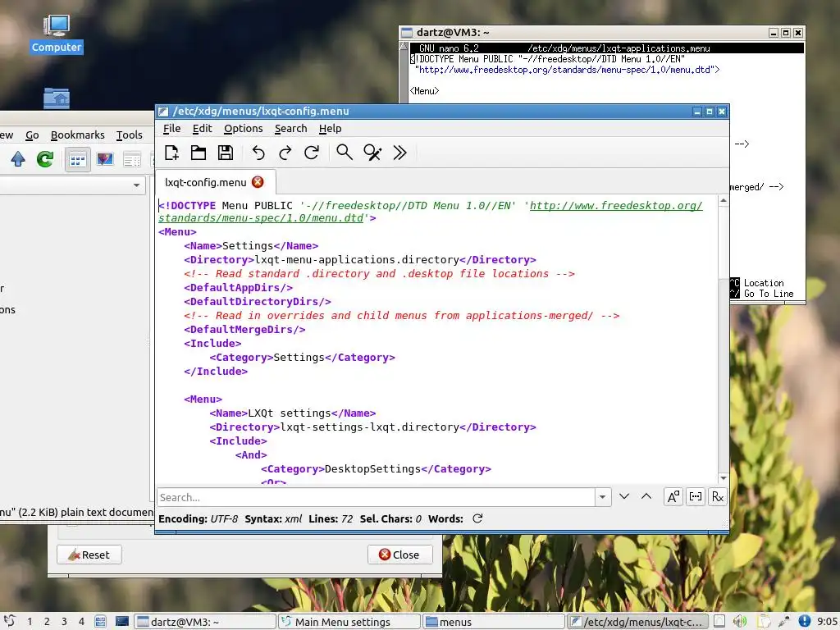Open the Help menu
This screenshot has height=630, width=840.
coord(330,129)
